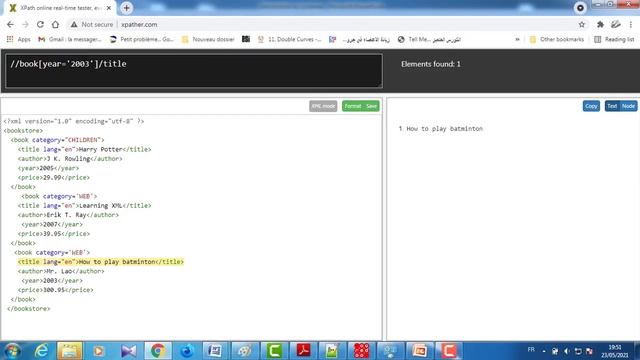
Task: Click the Mr. Lao author line
Action: [x=61, y=271]
